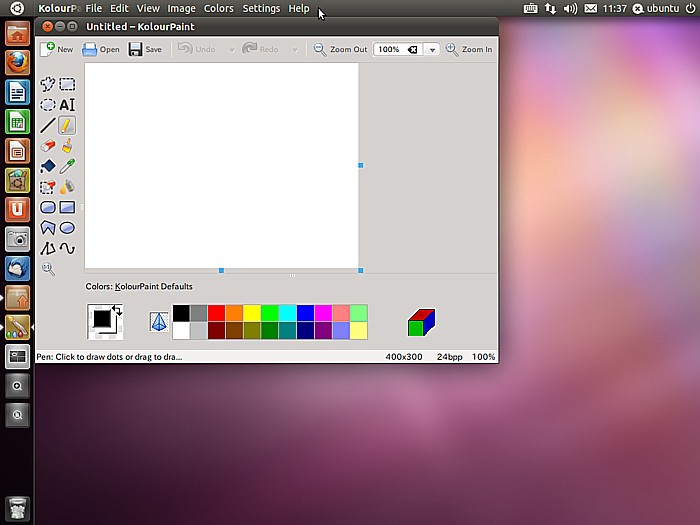
Task: Open the zoom level dropdown arrow
Action: pyautogui.click(x=432, y=50)
